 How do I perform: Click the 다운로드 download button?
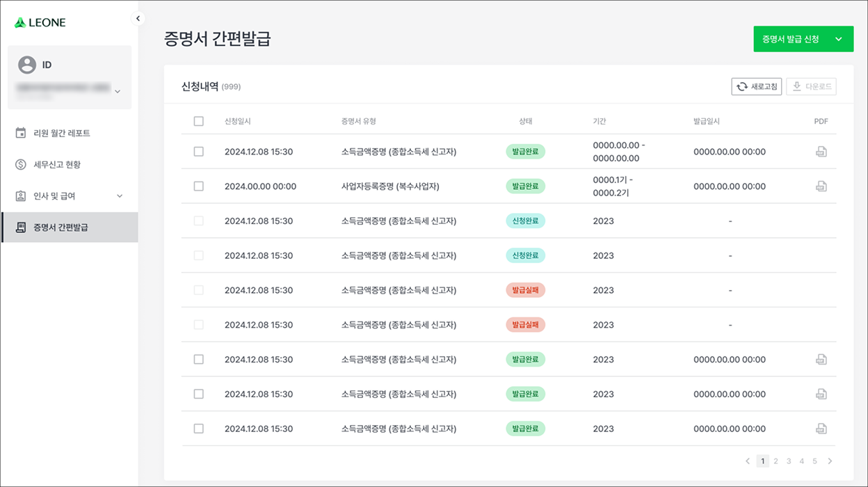pos(811,87)
